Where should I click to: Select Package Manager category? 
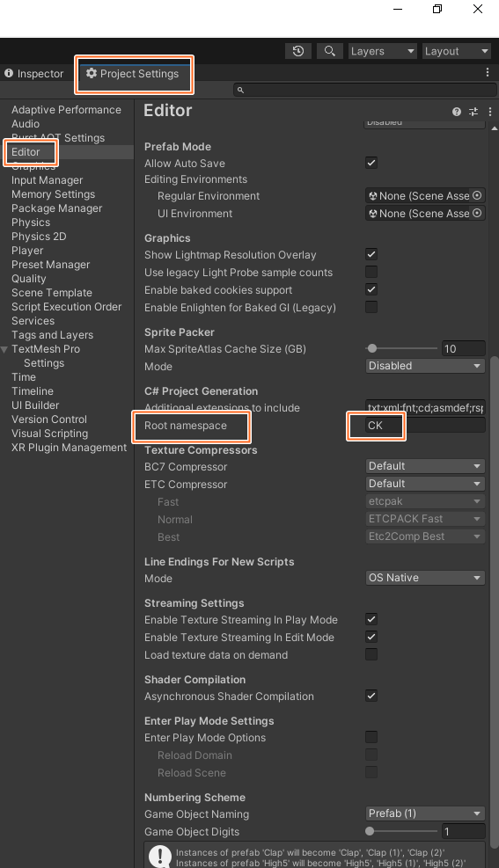point(57,208)
